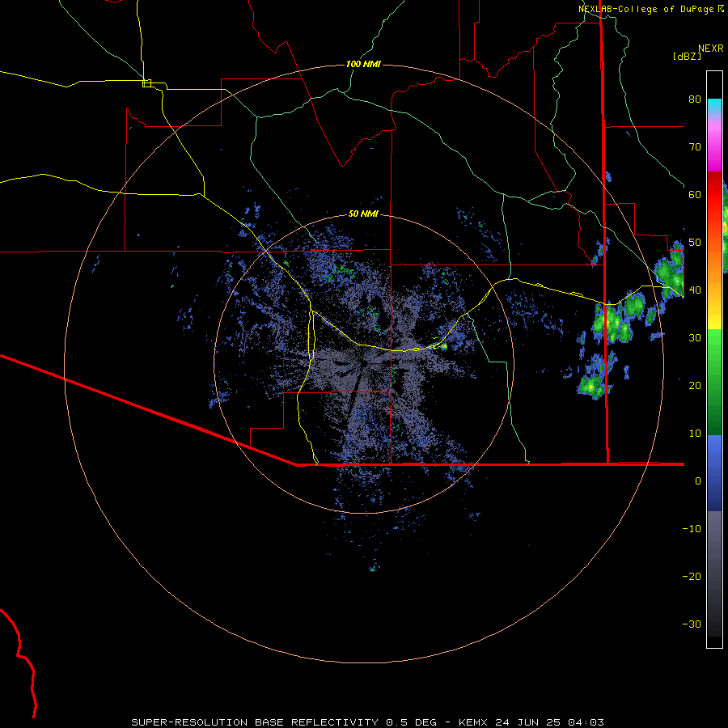Click the cyan top segment of the color bar
The height and width of the screenshot is (728, 728).
tap(714, 105)
